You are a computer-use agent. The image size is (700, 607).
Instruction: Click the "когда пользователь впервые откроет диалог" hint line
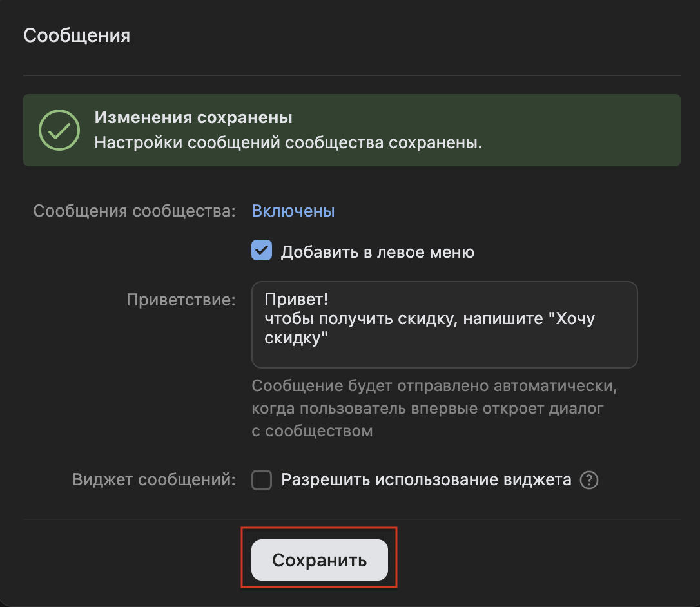[x=427, y=409]
